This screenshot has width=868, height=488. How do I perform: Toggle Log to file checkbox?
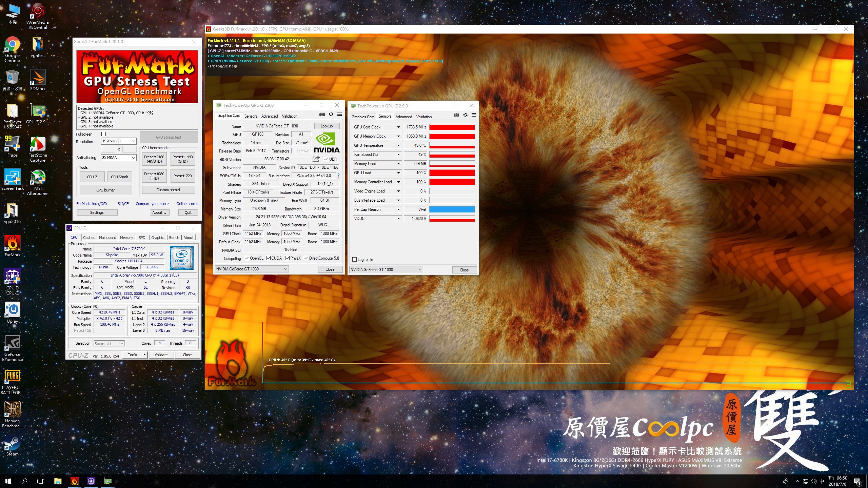(x=355, y=260)
